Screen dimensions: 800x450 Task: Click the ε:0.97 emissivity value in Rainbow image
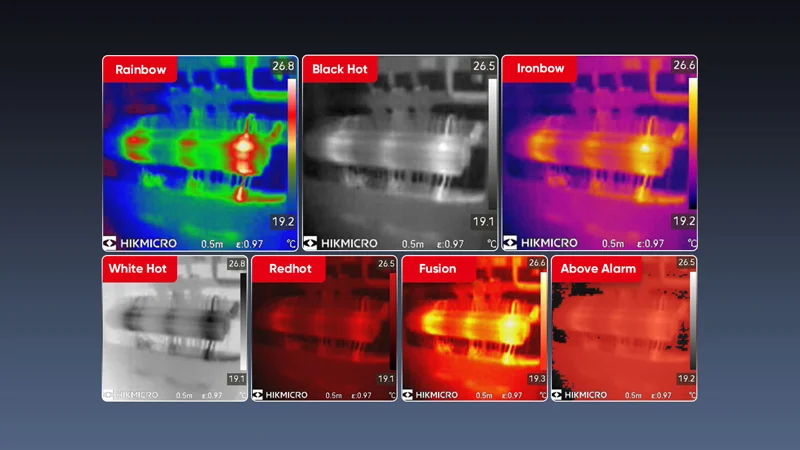click(x=249, y=244)
